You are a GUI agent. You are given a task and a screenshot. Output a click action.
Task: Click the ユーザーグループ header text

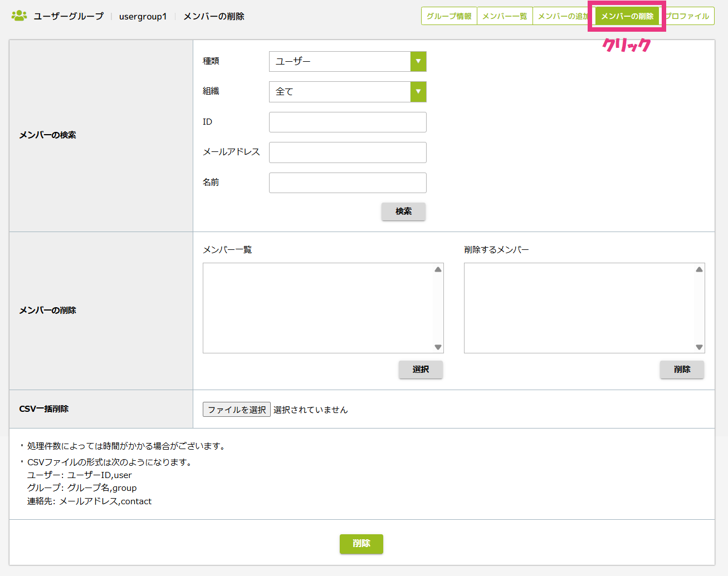[x=69, y=16]
